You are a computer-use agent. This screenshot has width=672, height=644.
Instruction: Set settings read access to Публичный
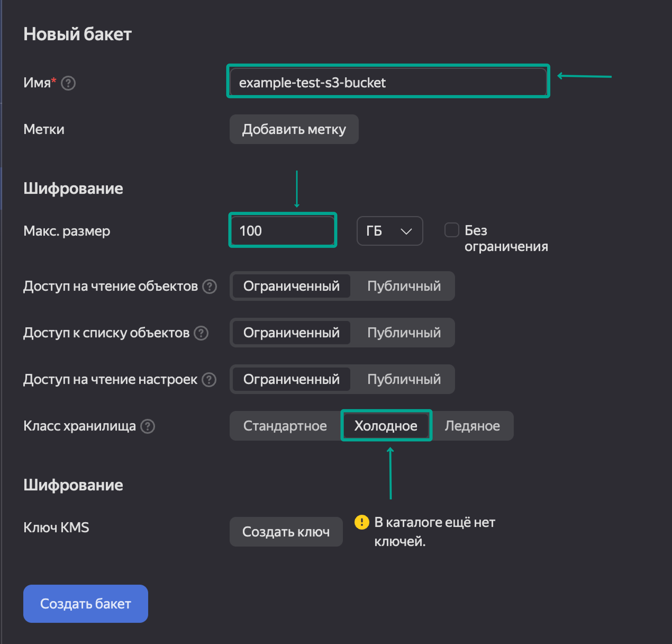coord(403,379)
